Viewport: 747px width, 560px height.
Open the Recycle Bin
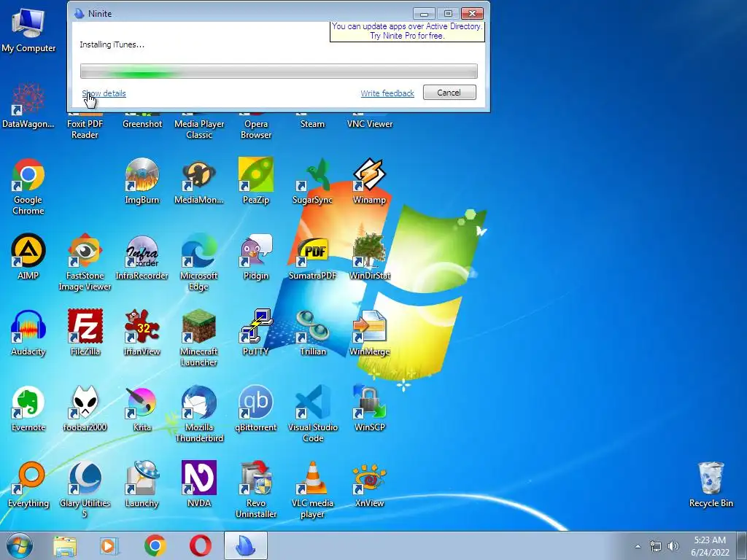(711, 484)
